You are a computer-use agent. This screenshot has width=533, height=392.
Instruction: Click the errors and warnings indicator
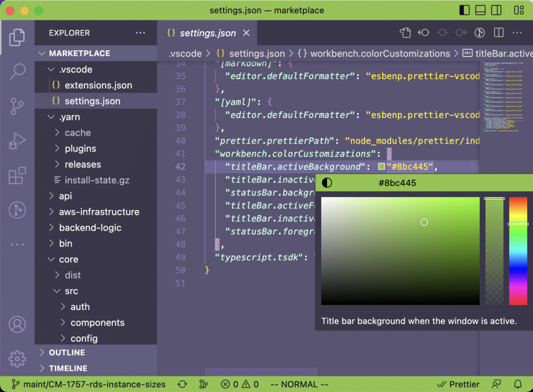coord(238,384)
